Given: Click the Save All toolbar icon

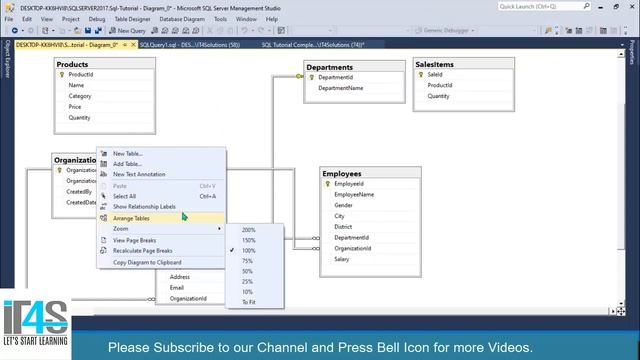Looking at the screenshot, I should [x=98, y=31].
